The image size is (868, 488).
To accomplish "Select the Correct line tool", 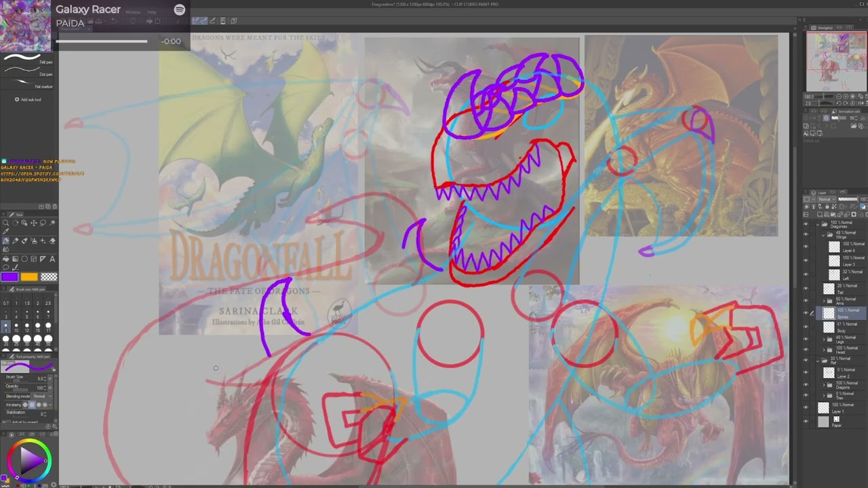I will [15, 268].
